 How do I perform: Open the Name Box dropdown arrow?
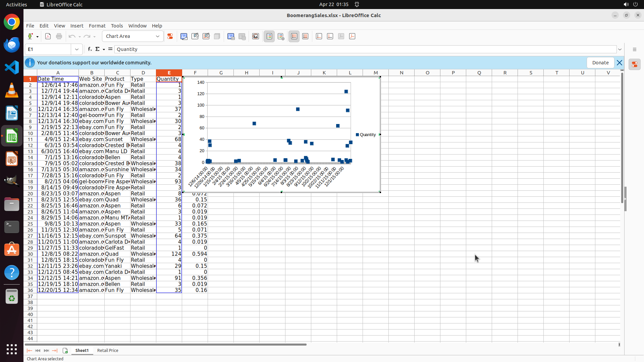pyautogui.click(x=77, y=49)
